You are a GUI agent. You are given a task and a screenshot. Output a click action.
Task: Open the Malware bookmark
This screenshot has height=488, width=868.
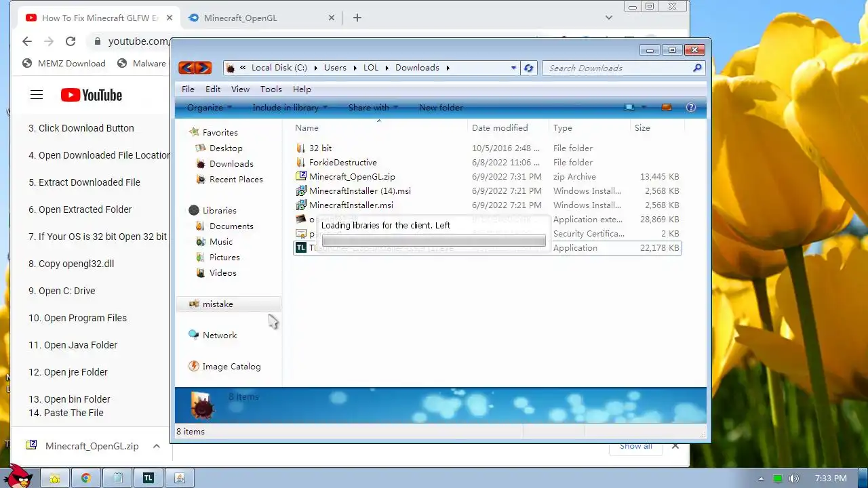(141, 63)
